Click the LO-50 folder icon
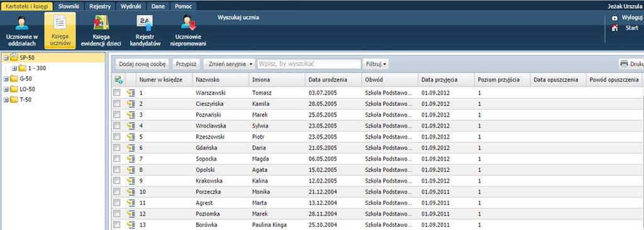644x230 pixels. pyautogui.click(x=14, y=89)
